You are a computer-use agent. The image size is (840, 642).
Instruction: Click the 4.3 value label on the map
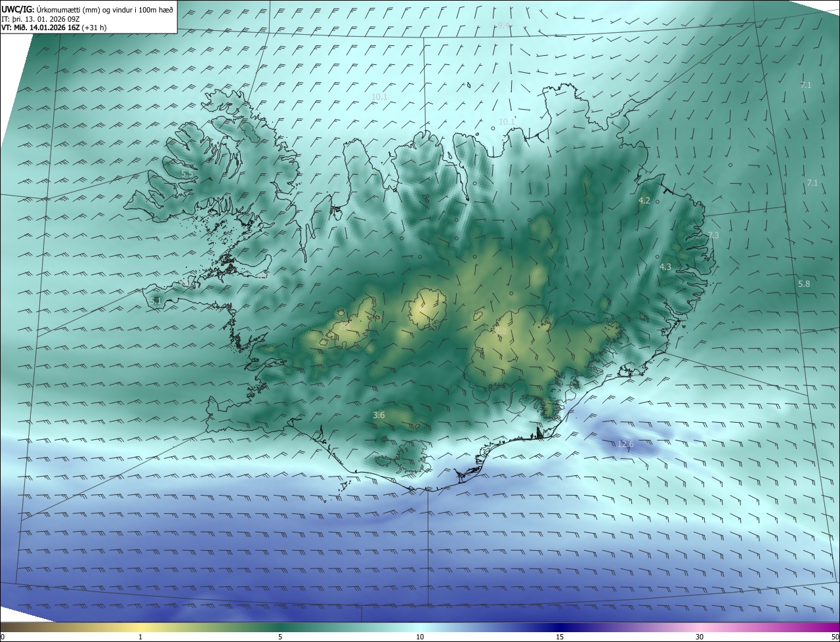pyautogui.click(x=665, y=267)
